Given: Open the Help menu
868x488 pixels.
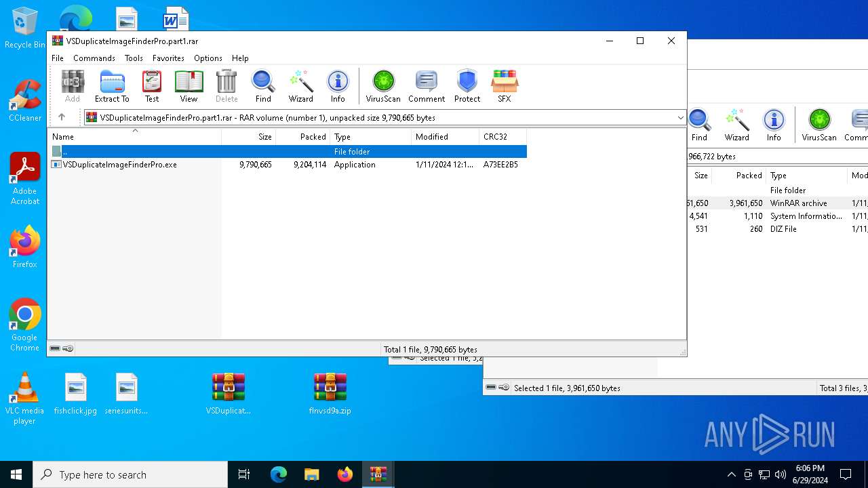Looking at the screenshot, I should [x=240, y=58].
